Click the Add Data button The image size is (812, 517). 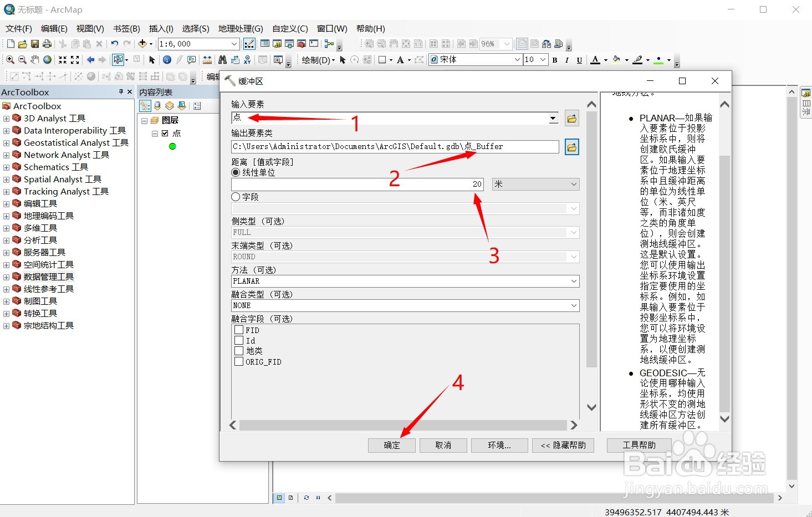coord(142,44)
